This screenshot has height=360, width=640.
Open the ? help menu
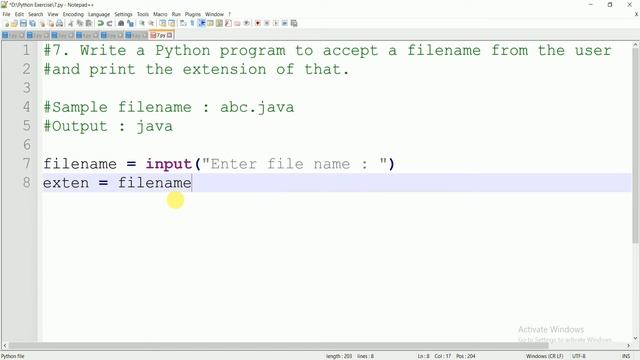(x=229, y=14)
